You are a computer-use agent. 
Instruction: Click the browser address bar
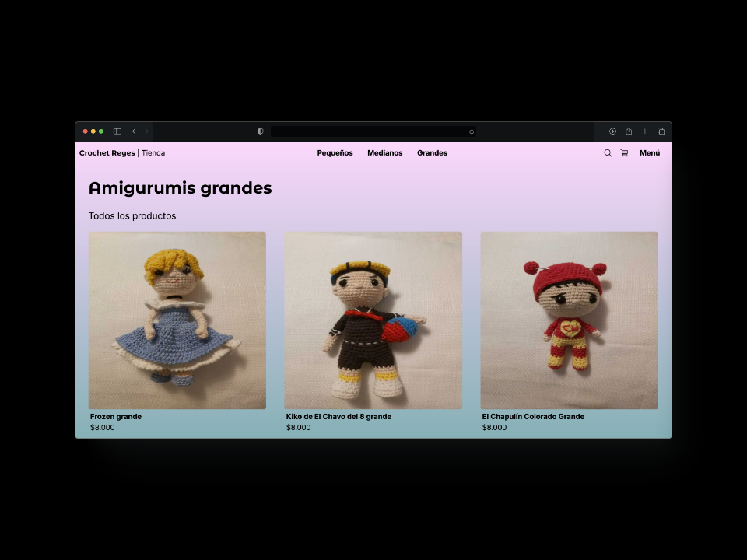coord(373,131)
